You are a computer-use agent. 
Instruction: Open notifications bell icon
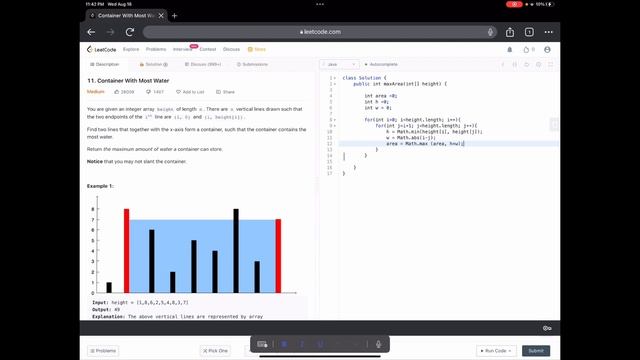pyautogui.click(x=510, y=49)
